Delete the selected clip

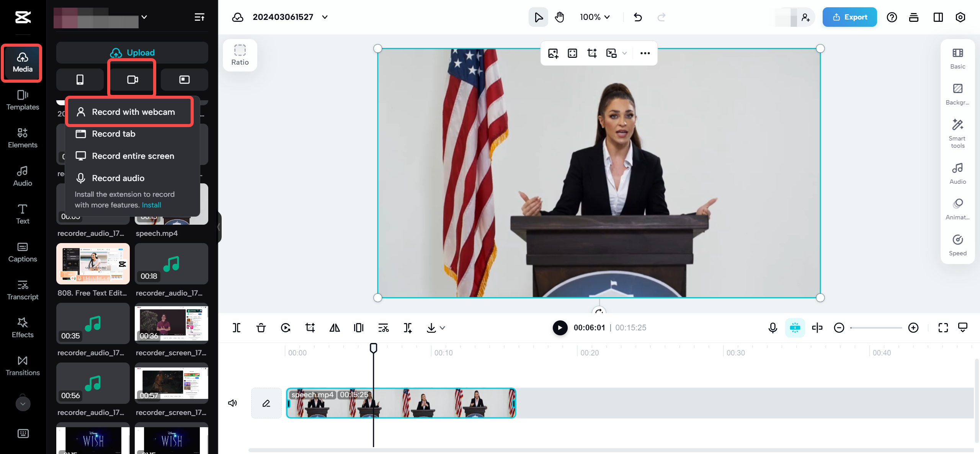(x=261, y=328)
